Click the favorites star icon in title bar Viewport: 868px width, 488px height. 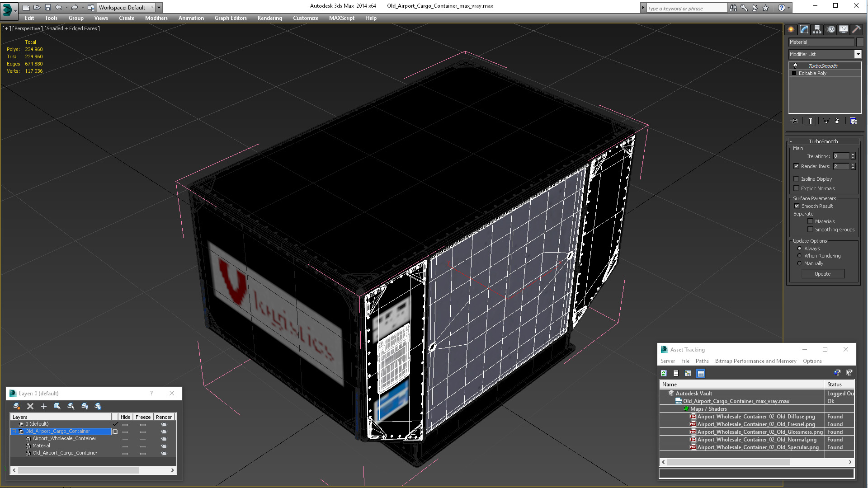(766, 8)
